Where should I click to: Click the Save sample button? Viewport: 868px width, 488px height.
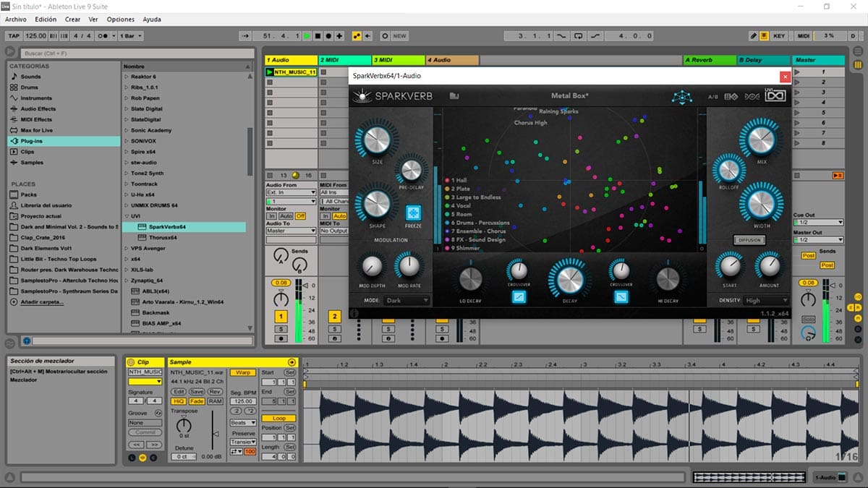tap(197, 391)
